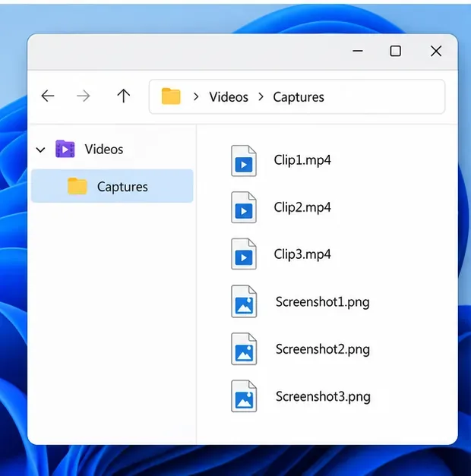Viewport: 471px width, 476px height.
Task: Click the Screenshot2.png file name
Action: (x=323, y=350)
